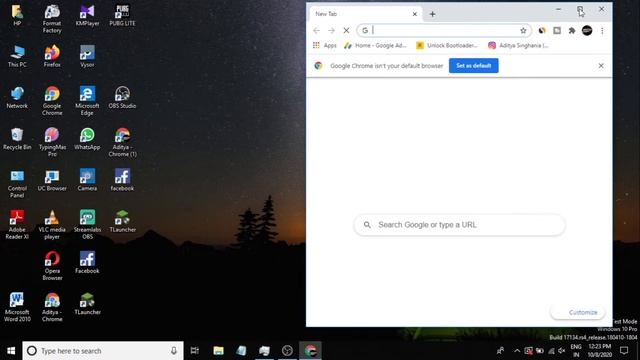Select the Facebook icon beside Opera Browser

[87, 263]
